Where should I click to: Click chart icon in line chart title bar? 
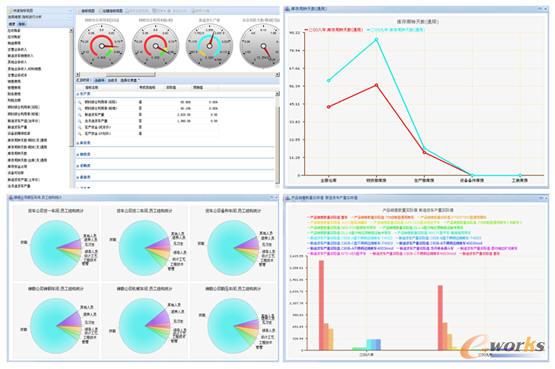pyautogui.click(x=287, y=8)
